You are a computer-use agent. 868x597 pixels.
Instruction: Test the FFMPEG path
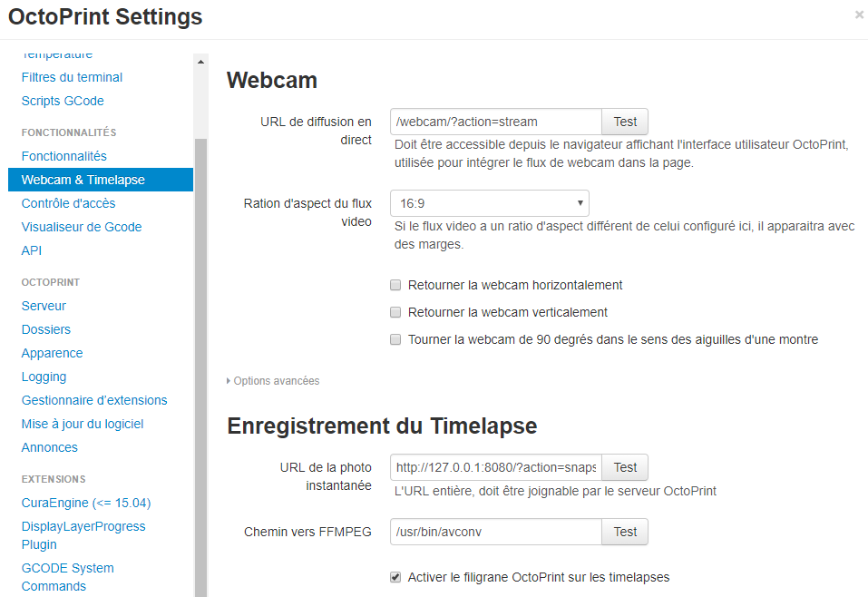pyautogui.click(x=625, y=532)
